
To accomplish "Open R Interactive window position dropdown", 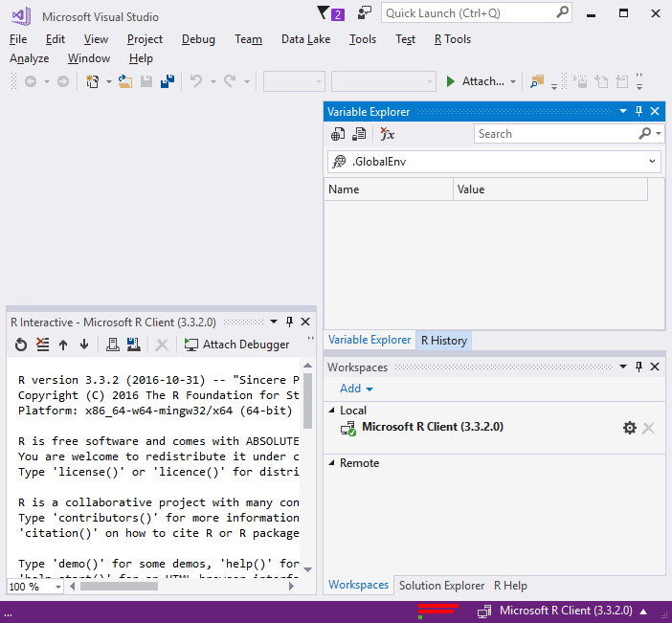I will click(274, 322).
